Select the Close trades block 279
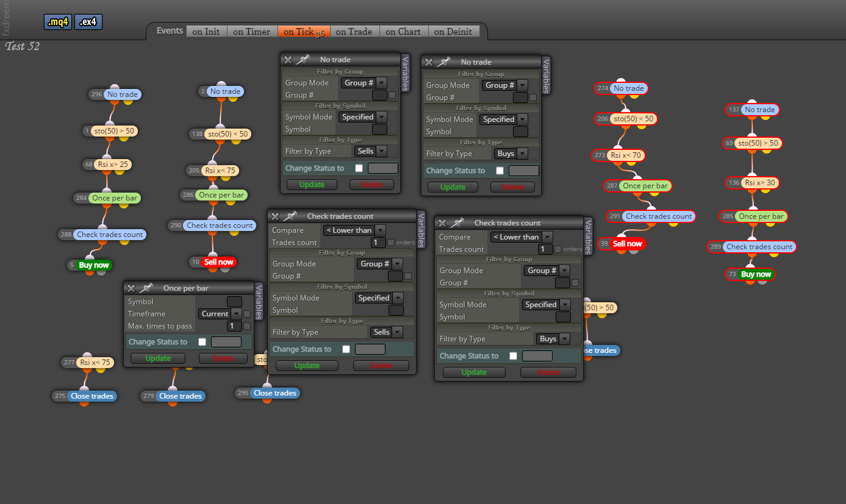This screenshot has height=504, width=846. [x=180, y=396]
